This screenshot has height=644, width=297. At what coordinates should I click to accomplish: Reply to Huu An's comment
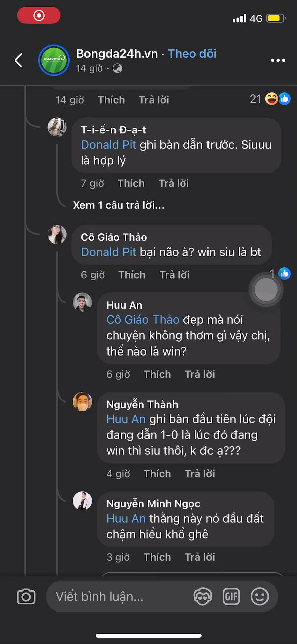tap(200, 374)
